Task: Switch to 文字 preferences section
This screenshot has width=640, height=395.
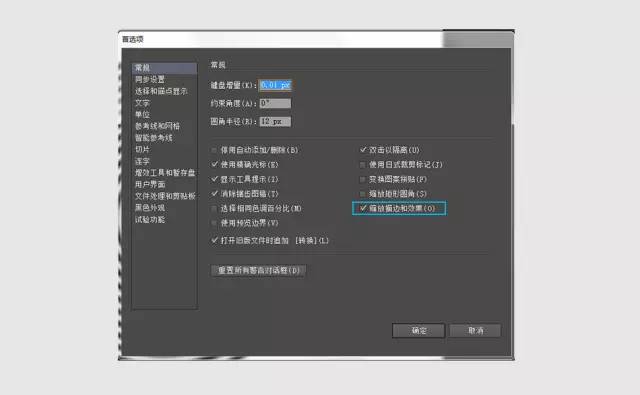Action: (142, 103)
